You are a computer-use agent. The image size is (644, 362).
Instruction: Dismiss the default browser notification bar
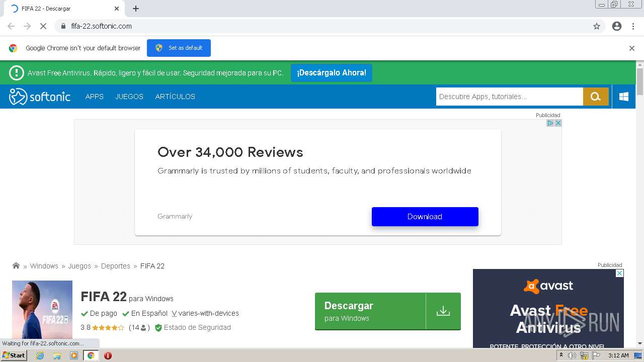coord(632,48)
